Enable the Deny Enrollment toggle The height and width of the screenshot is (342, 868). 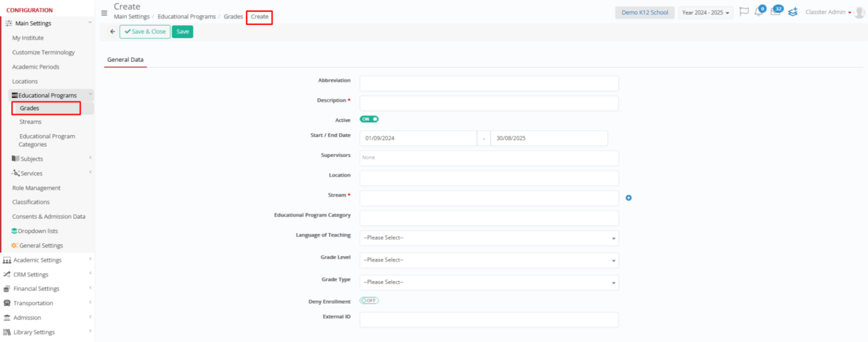(369, 301)
